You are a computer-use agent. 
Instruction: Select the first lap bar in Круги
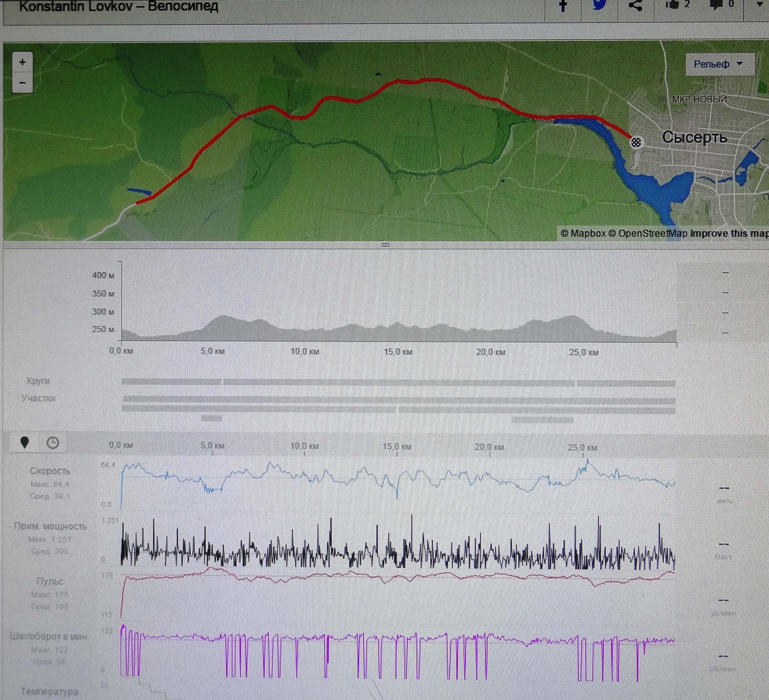[x=171, y=382]
